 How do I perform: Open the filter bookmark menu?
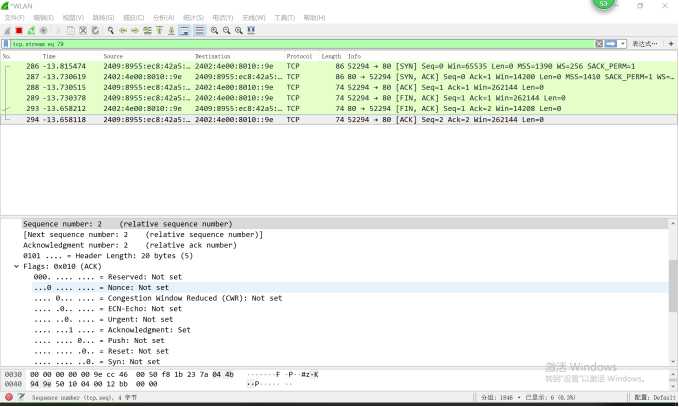pos(6,44)
